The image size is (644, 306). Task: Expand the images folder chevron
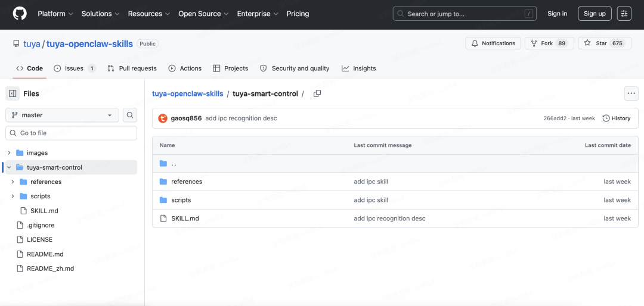[x=9, y=152]
